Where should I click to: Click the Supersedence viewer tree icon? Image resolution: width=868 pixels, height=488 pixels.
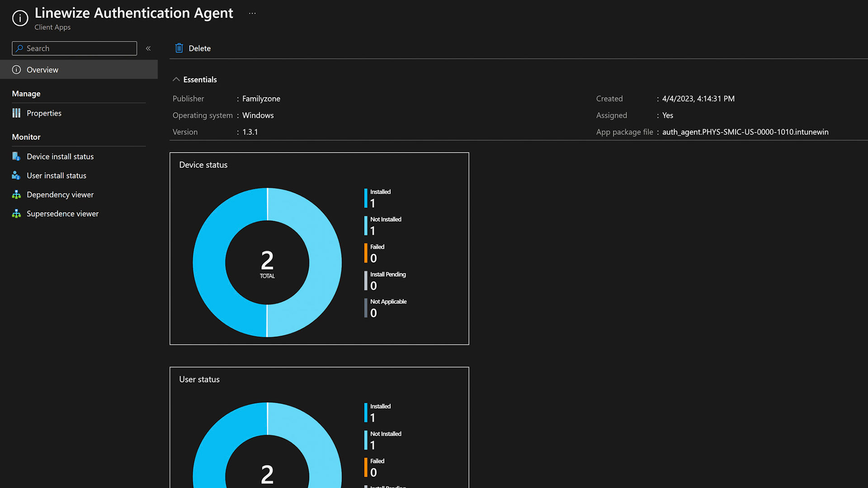click(x=16, y=214)
